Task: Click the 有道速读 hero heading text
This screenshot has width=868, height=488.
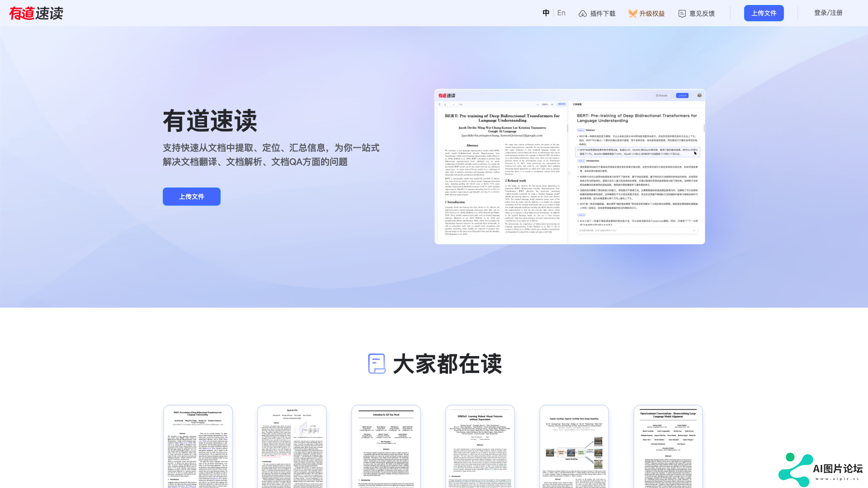Action: coord(210,121)
